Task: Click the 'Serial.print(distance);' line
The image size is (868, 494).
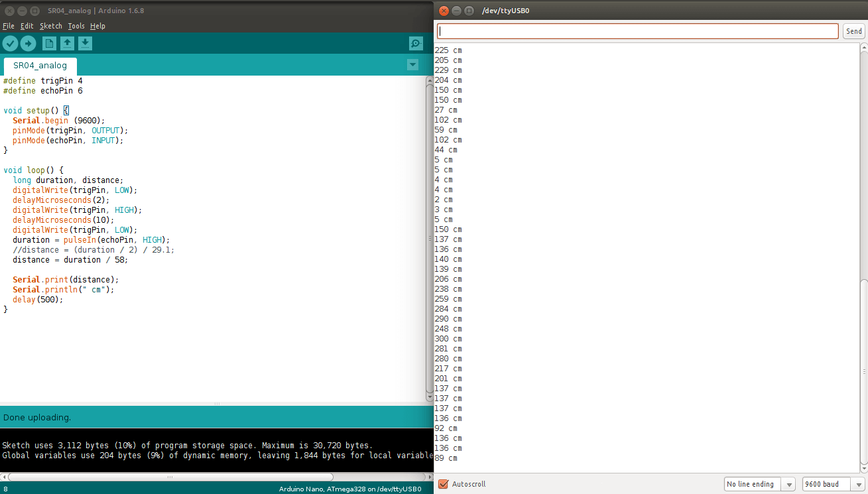Action: [x=66, y=279]
